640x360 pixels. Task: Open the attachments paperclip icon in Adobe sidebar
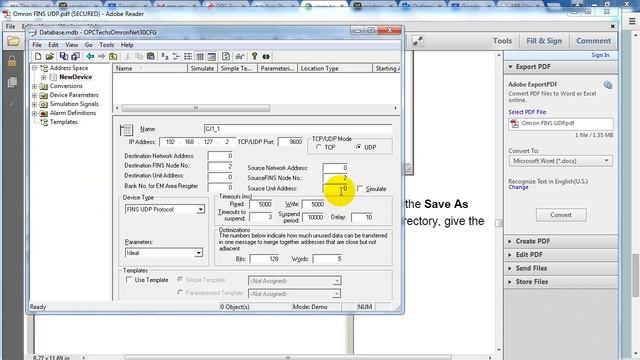(x=12, y=103)
